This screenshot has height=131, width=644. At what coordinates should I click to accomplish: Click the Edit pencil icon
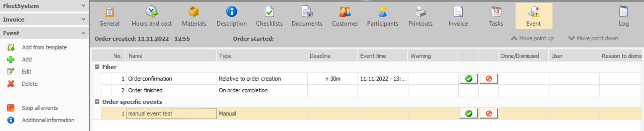[x=11, y=72]
